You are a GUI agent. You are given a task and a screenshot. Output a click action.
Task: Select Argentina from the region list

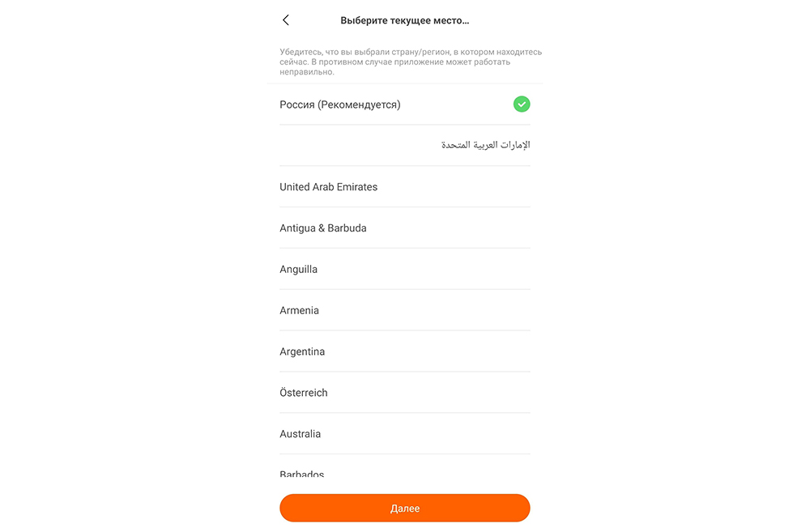pyautogui.click(x=404, y=351)
